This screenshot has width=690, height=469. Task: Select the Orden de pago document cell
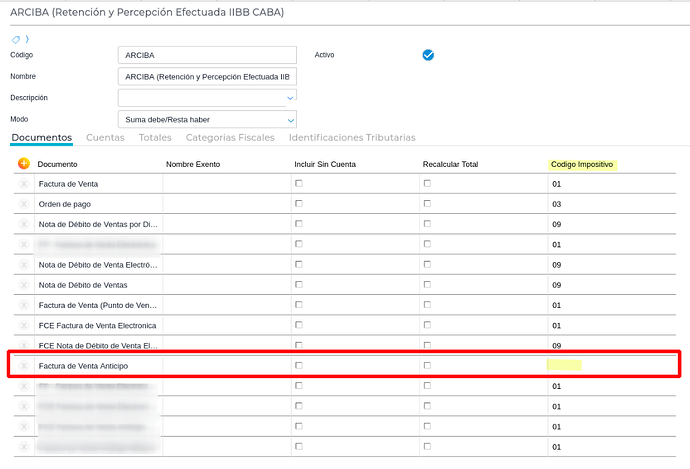point(99,204)
